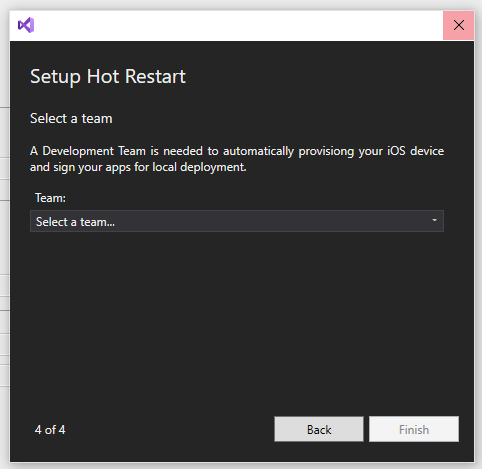The width and height of the screenshot is (482, 469).
Task: Go Back to the previous step
Action: pyautogui.click(x=319, y=429)
